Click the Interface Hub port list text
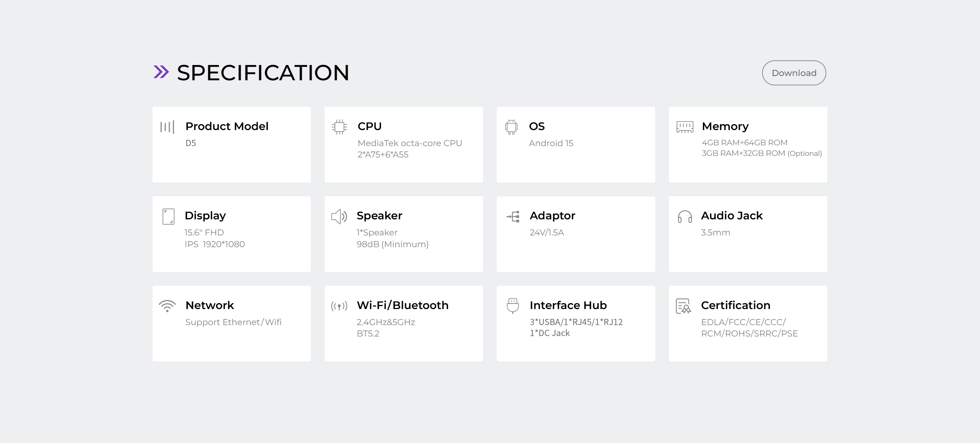Viewport: 980px width, 443px height. click(575, 327)
